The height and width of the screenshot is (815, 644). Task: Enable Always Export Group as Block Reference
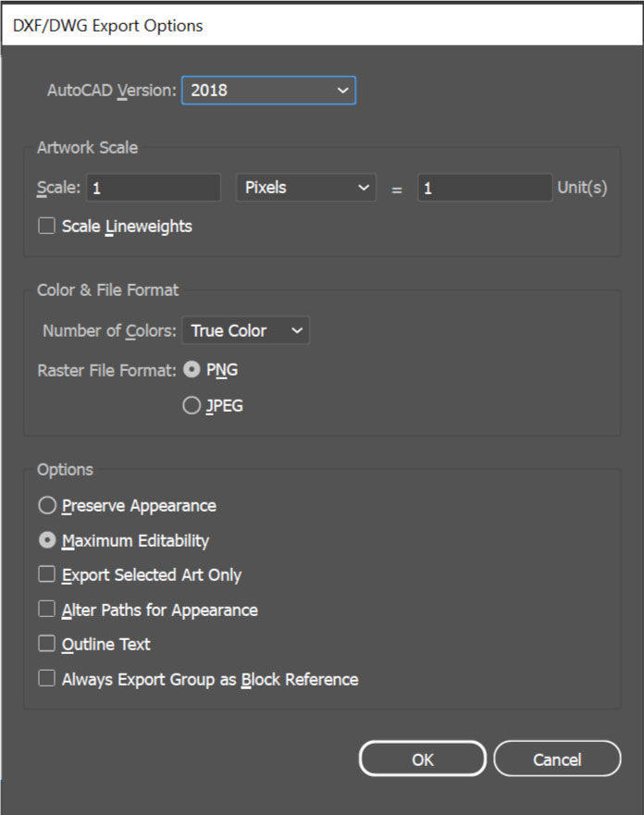coord(46,678)
